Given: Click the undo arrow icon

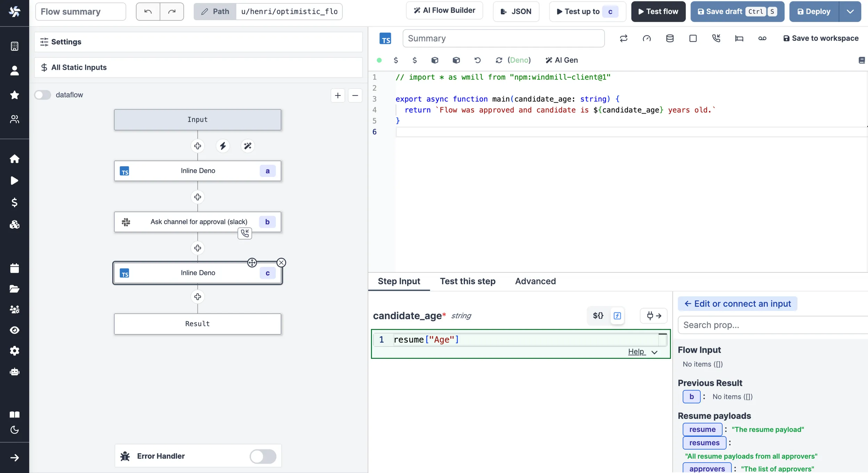Looking at the screenshot, I should [x=148, y=11].
